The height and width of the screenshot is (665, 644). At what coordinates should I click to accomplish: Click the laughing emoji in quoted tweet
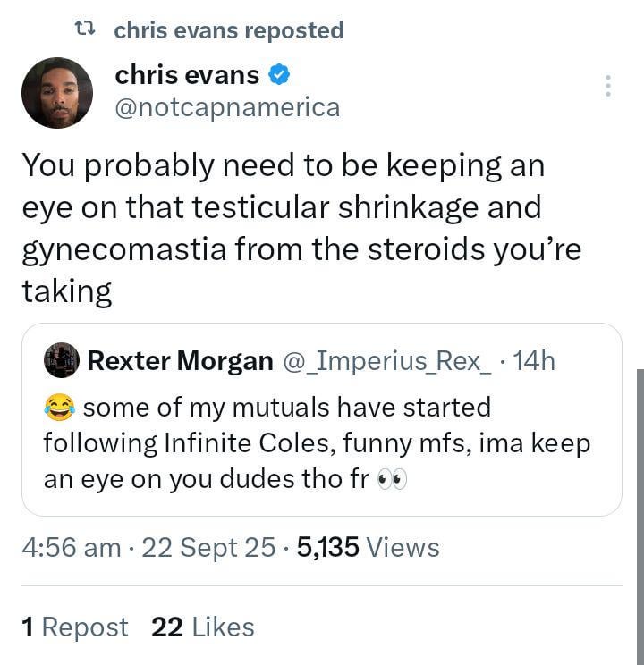point(60,408)
